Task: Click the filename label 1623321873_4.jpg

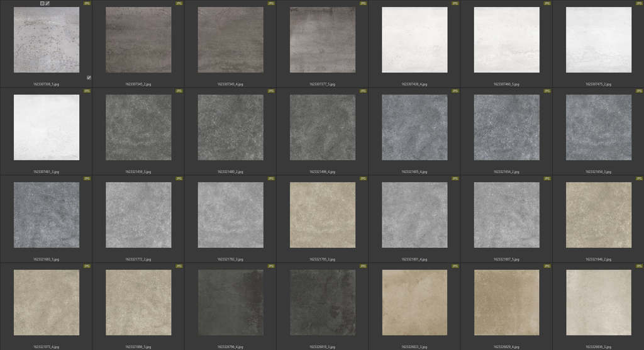Action: (47, 346)
